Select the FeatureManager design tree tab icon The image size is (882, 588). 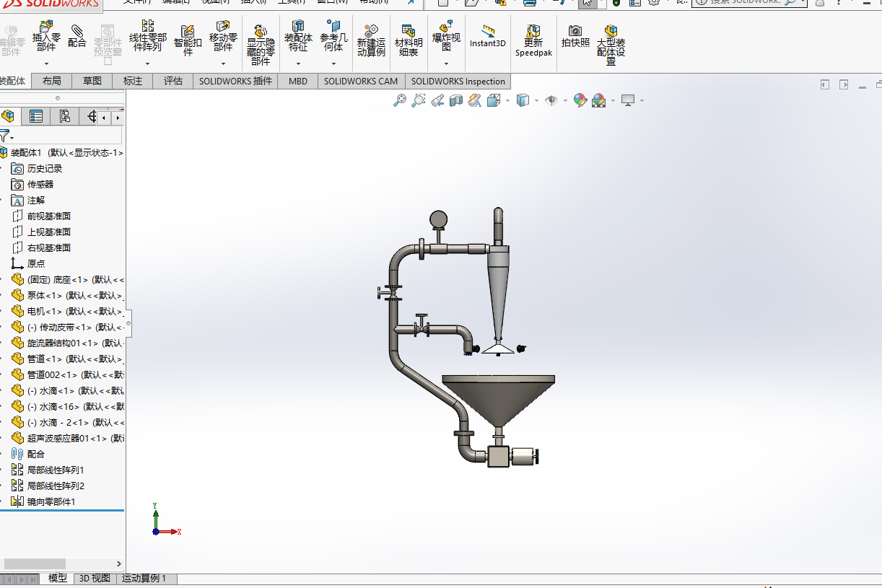tap(9, 116)
